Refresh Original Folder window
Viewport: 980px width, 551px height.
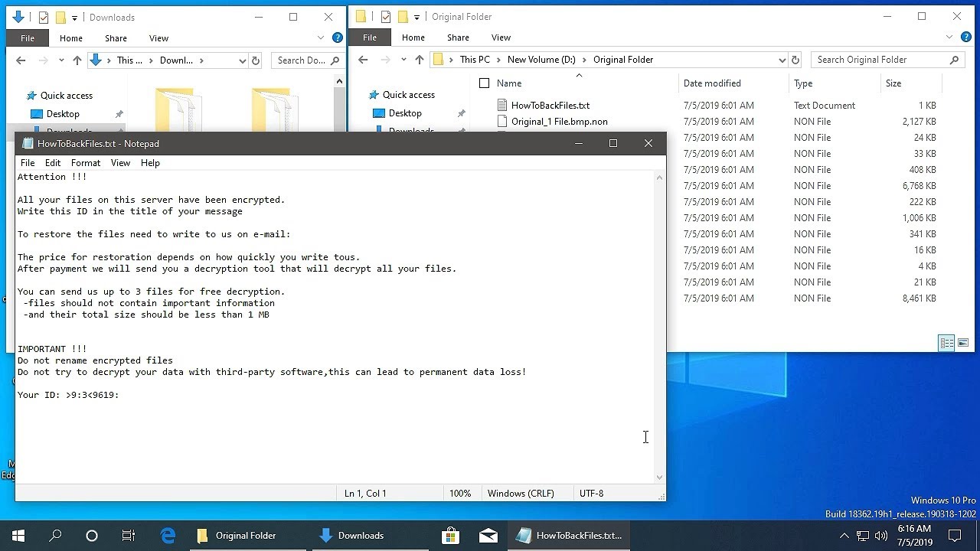[x=795, y=60]
